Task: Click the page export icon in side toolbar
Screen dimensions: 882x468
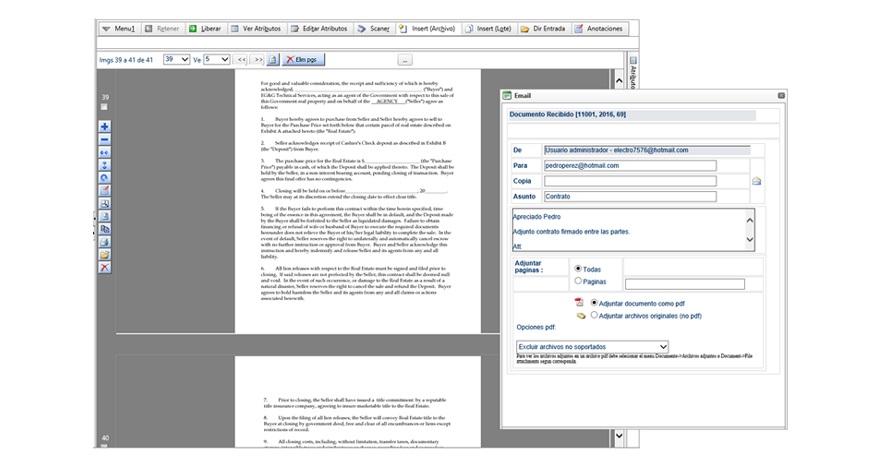Action: click(x=105, y=216)
